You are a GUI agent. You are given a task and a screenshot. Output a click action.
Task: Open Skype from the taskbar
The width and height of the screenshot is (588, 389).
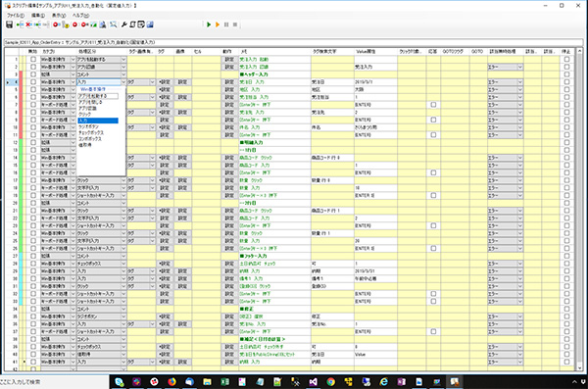click(120, 382)
